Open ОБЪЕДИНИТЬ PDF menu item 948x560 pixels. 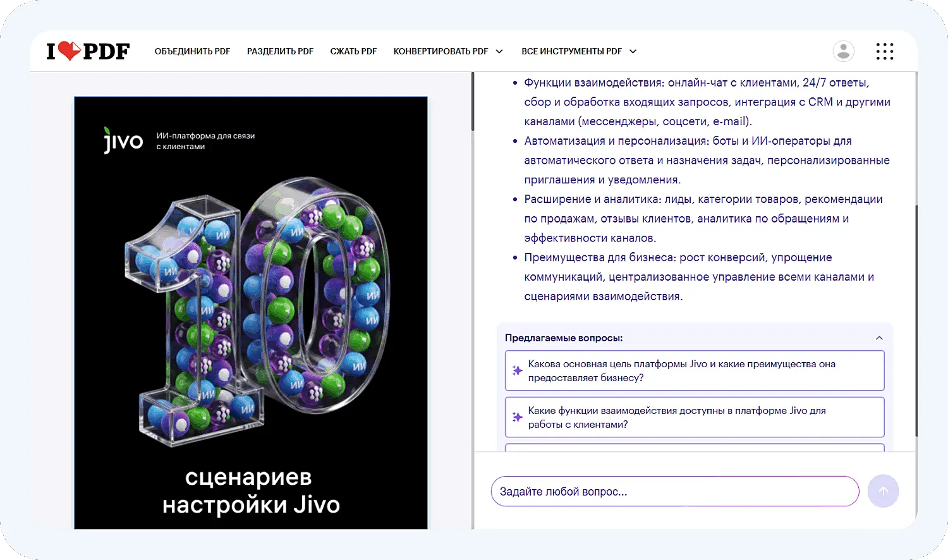pyautogui.click(x=192, y=51)
